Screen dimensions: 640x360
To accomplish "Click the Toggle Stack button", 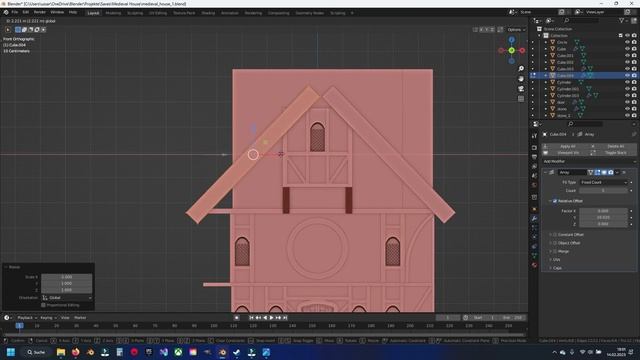I will click(x=613, y=153).
